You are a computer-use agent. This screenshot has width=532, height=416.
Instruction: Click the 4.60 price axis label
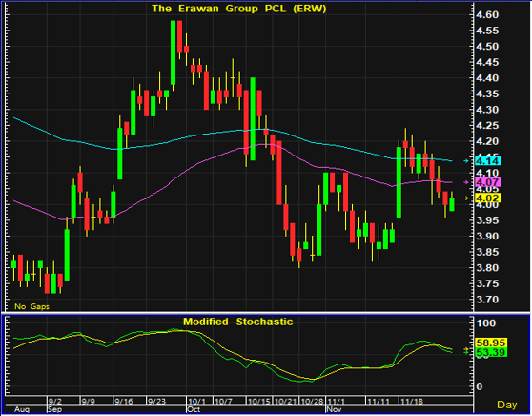487,15
